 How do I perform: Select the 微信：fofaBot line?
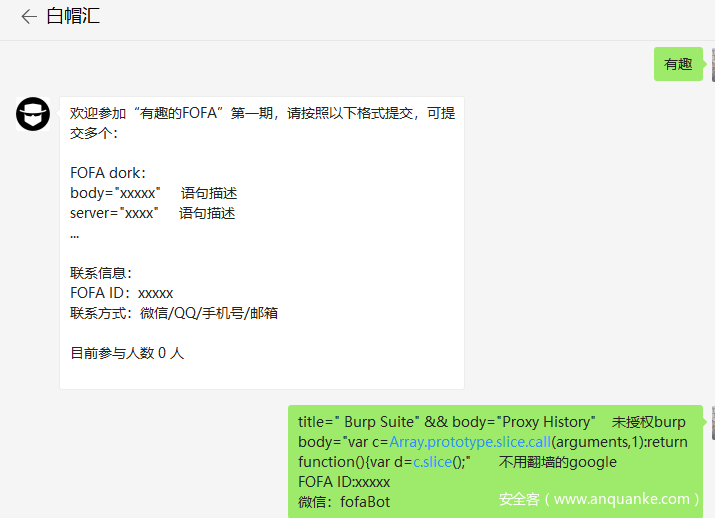coord(344,502)
